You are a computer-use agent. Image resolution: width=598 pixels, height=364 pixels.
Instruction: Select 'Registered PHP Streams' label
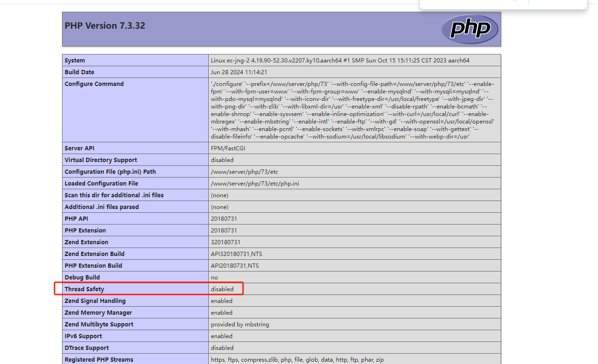(x=99, y=360)
